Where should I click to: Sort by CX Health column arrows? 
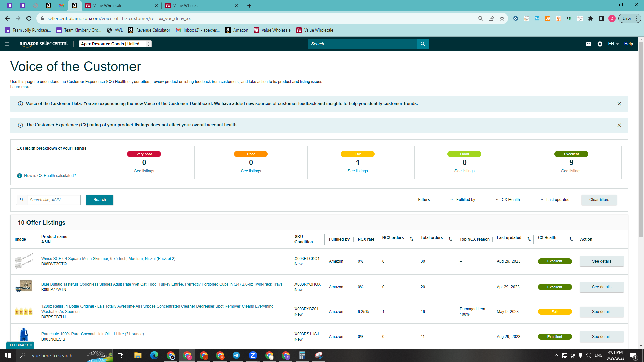571,239
